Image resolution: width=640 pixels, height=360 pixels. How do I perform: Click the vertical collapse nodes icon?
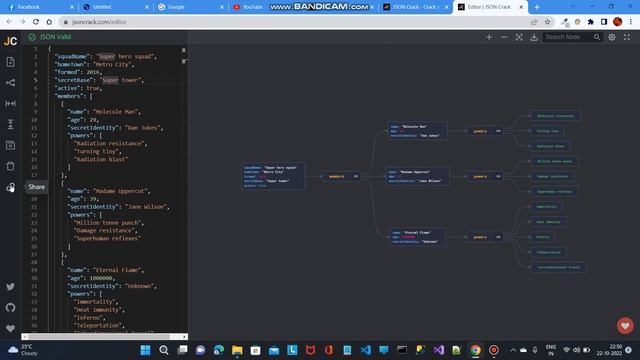11,124
